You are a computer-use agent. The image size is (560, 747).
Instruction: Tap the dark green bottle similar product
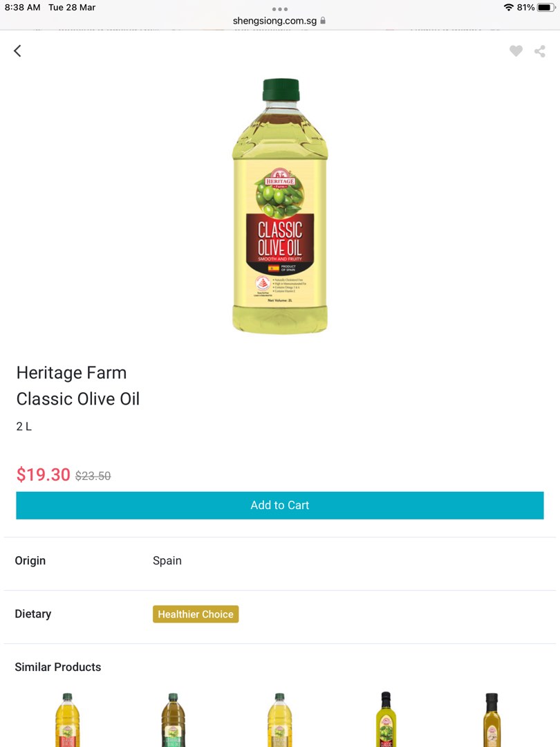tap(173, 719)
